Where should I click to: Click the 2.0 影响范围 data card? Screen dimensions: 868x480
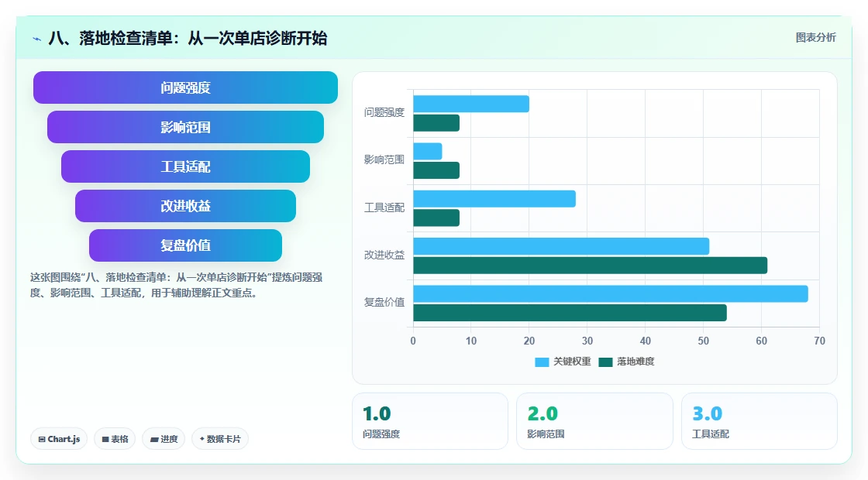click(594, 421)
